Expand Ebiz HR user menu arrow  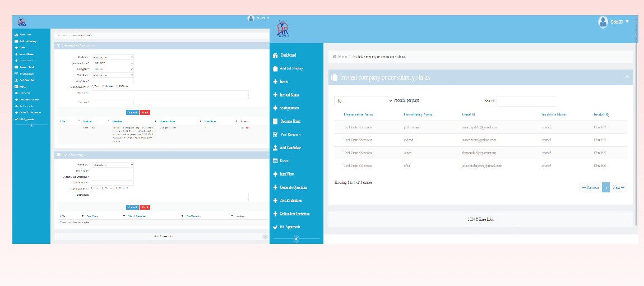coord(627,21)
